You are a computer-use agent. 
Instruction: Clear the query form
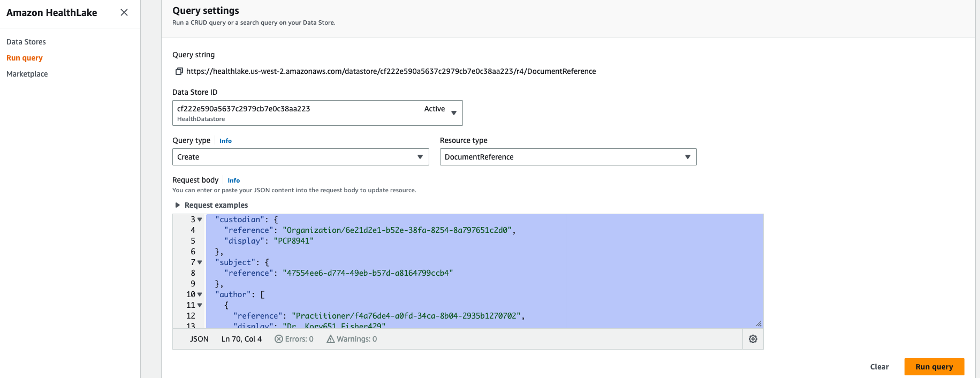pos(879,367)
